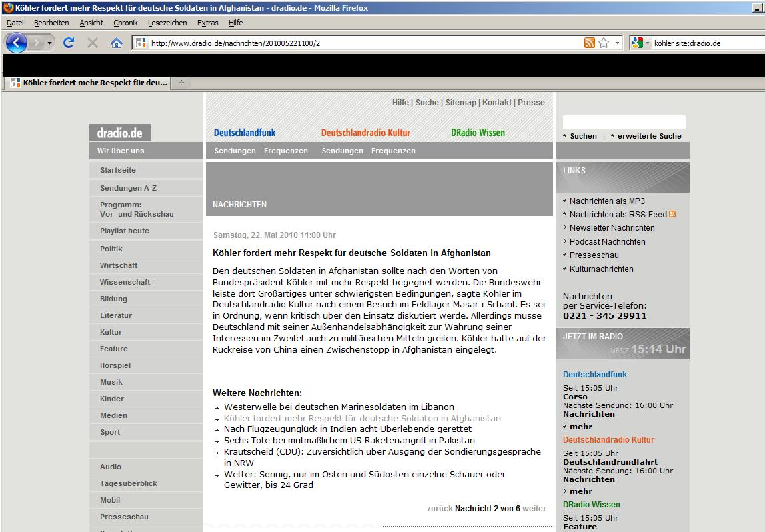Screen dimensions: 765x532
Task: Open Westerwelle bei deutschen Marinesoldaten im Libanon
Action: pos(339,407)
